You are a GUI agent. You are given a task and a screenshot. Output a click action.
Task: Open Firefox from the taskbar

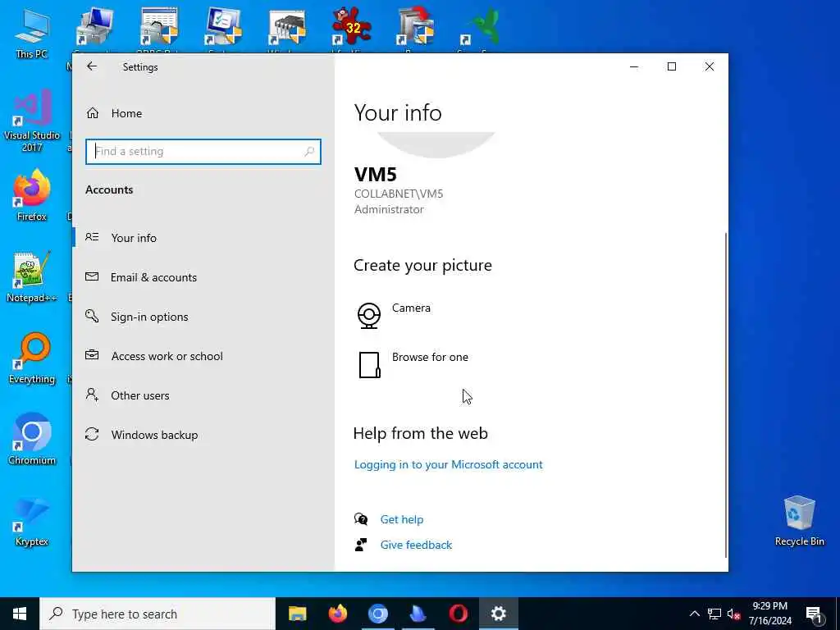click(x=337, y=614)
